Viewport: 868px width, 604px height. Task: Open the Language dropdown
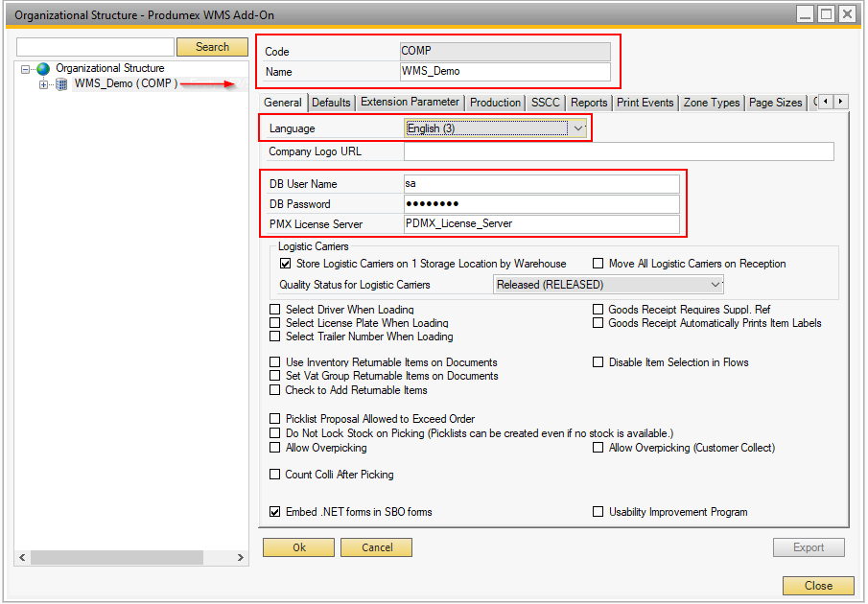[578, 128]
